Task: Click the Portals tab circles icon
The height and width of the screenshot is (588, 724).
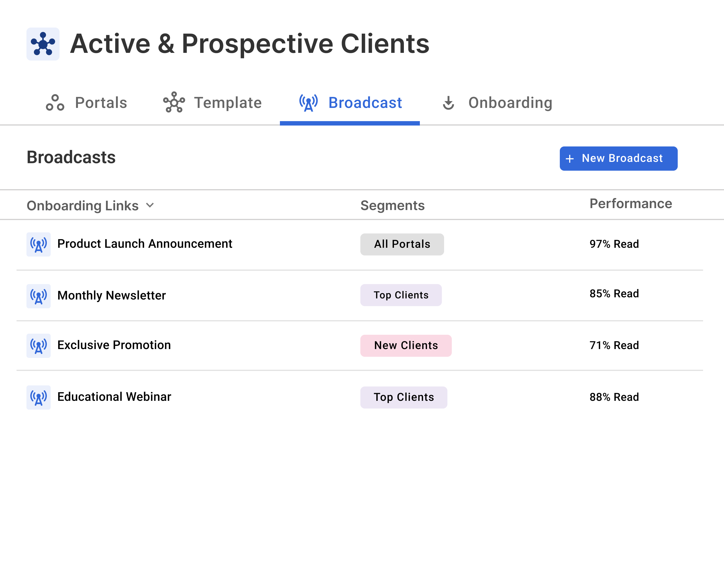Action: click(x=55, y=103)
